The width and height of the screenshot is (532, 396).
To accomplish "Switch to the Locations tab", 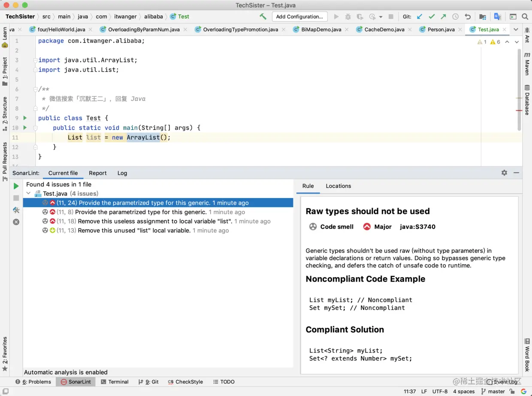I will pos(338,186).
